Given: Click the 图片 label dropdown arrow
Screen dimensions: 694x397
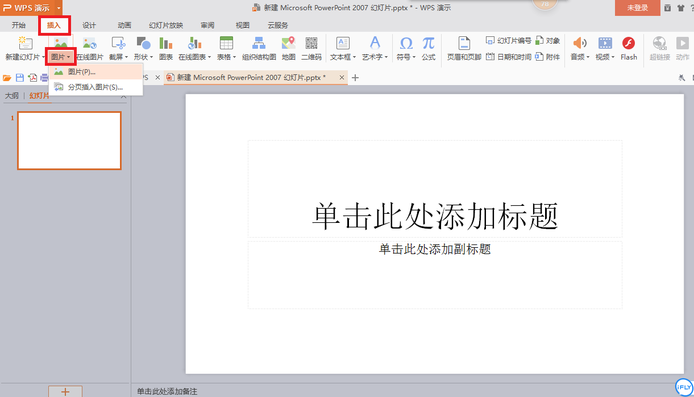Looking at the screenshot, I should [x=68, y=57].
